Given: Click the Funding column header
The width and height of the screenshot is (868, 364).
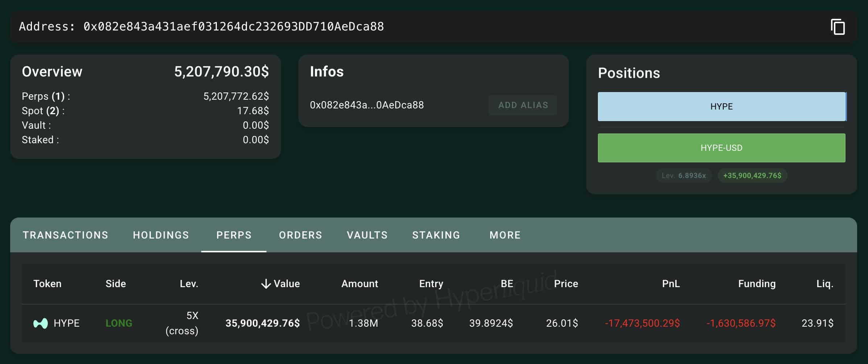Looking at the screenshot, I should click(757, 284).
